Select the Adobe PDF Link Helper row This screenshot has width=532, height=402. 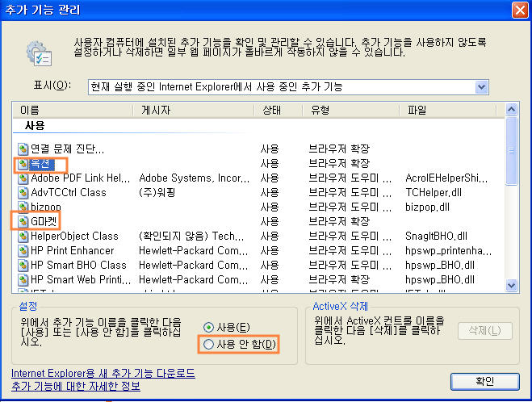[x=258, y=178]
